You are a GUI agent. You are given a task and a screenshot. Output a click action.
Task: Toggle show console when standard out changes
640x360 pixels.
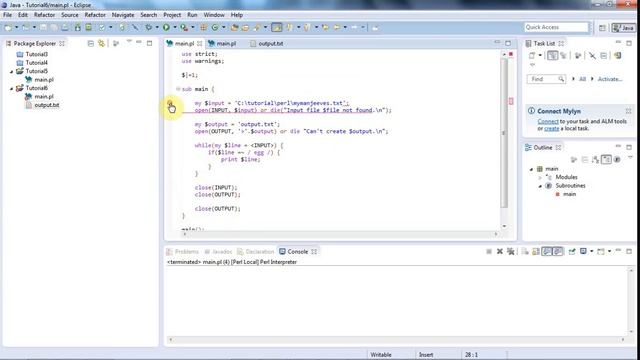tap(547, 251)
